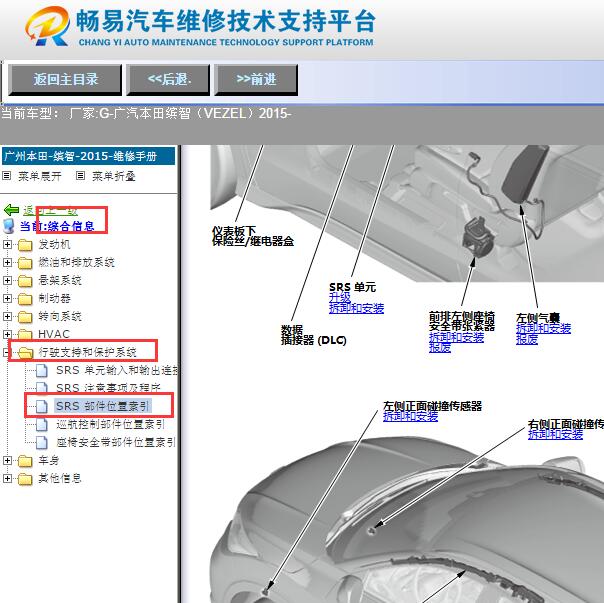Viewport: 604px width, 603px height.
Task: Expand the 制动器 tree node
Action: tap(7, 298)
